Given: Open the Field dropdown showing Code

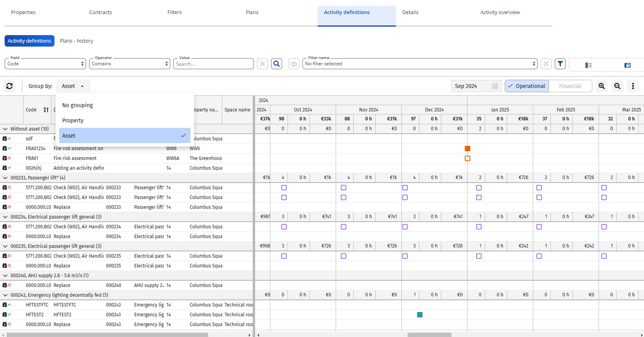Looking at the screenshot, I should [x=45, y=64].
